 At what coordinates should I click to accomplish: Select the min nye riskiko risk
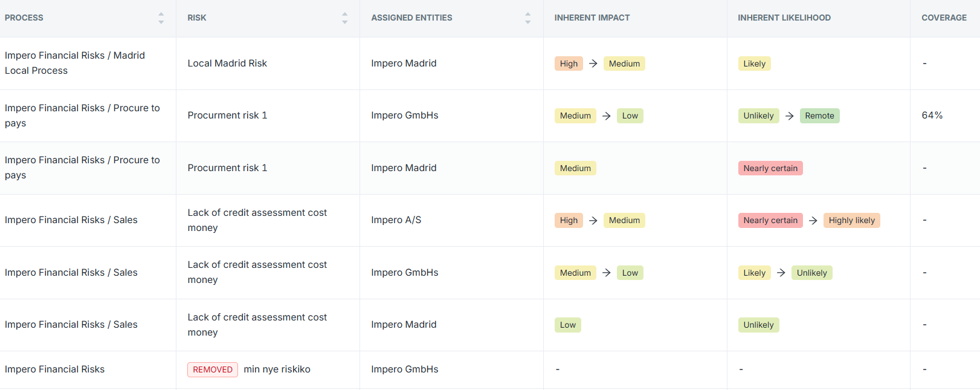[277, 369]
